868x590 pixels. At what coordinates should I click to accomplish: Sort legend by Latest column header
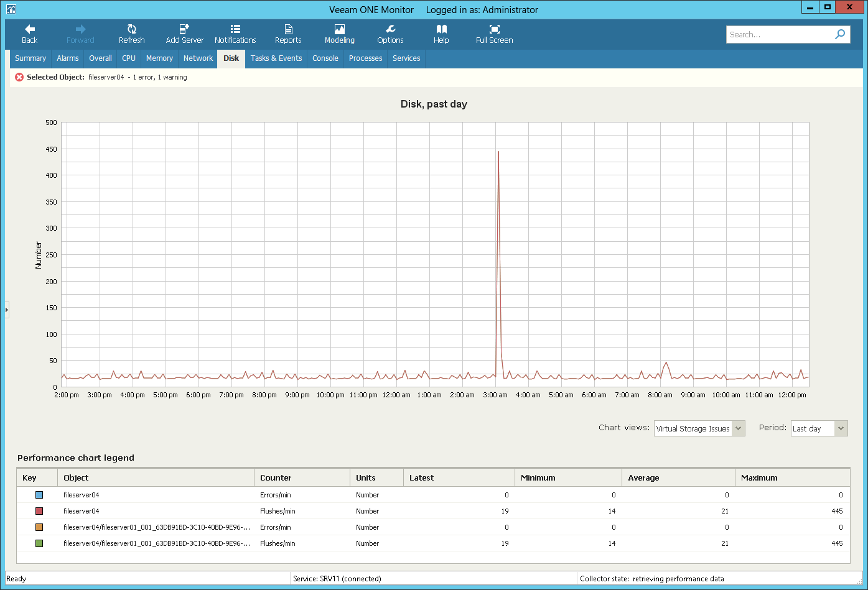(x=459, y=477)
